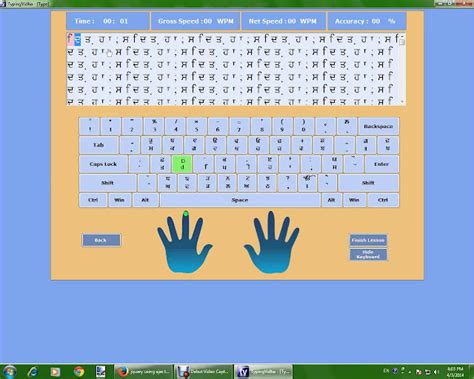
Task: Switch to Firefox jquery taskbar window
Action: point(144,371)
